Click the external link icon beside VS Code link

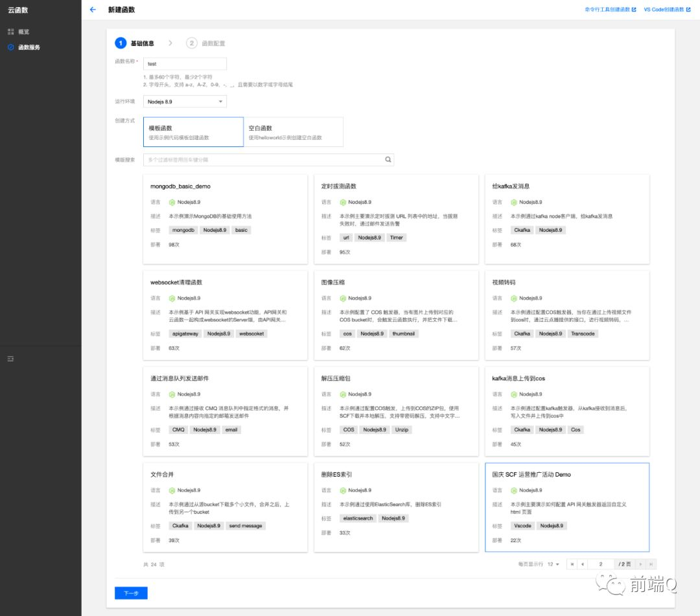688,9
